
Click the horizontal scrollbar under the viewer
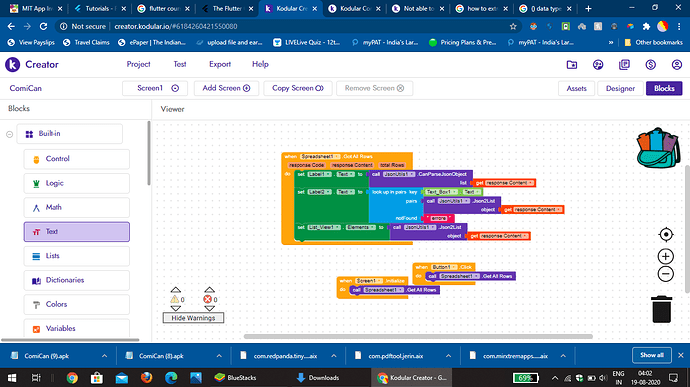pyautogui.click(x=418, y=336)
